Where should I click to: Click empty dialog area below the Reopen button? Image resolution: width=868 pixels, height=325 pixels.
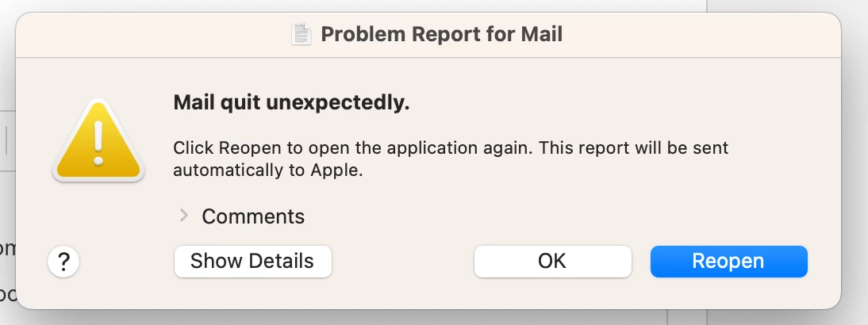click(x=728, y=295)
